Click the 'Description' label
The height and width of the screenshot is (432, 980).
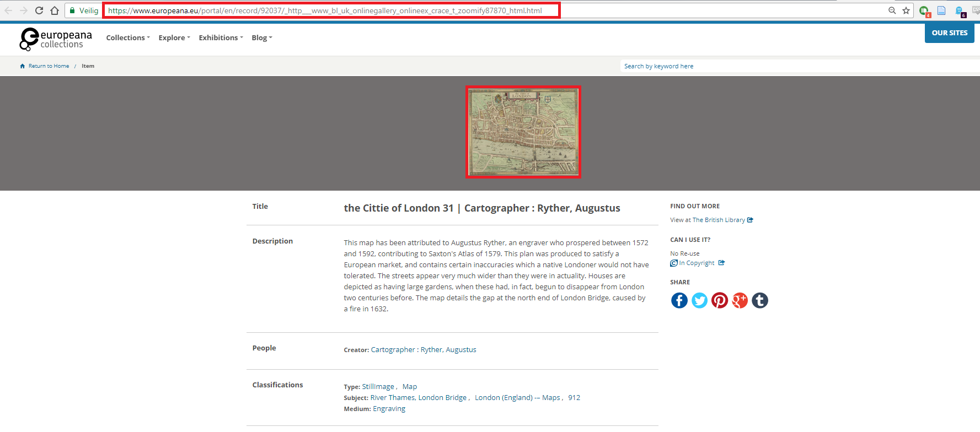pyautogui.click(x=272, y=241)
